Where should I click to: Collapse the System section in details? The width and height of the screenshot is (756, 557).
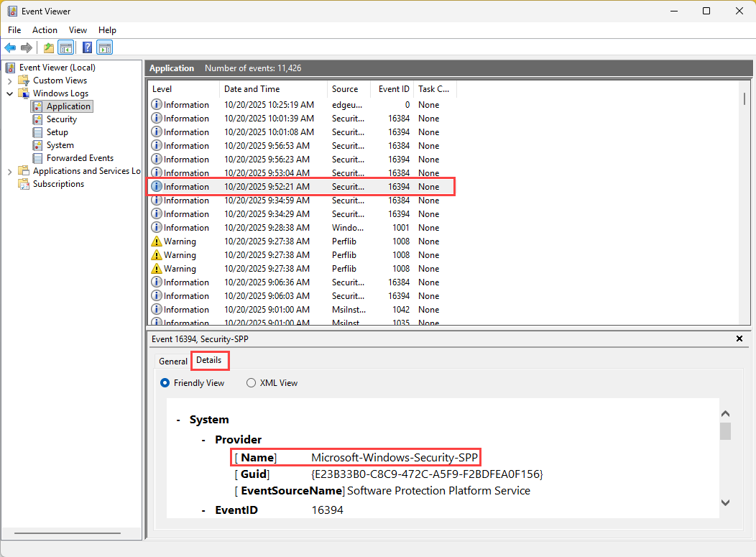(178, 420)
